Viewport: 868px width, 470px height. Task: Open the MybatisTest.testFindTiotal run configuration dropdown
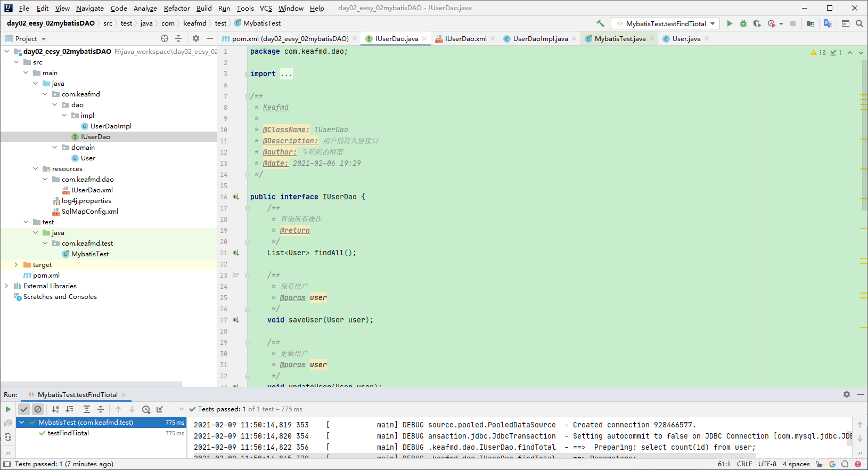(666, 23)
